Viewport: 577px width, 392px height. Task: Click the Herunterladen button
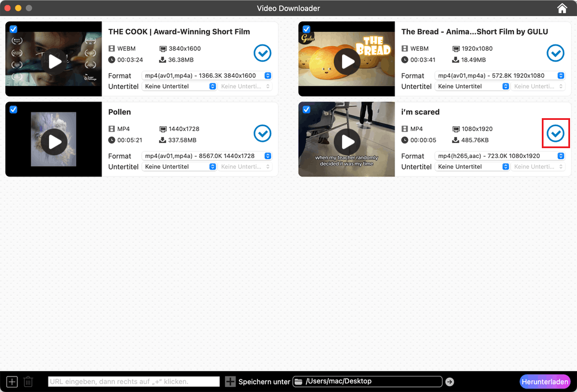[545, 382]
